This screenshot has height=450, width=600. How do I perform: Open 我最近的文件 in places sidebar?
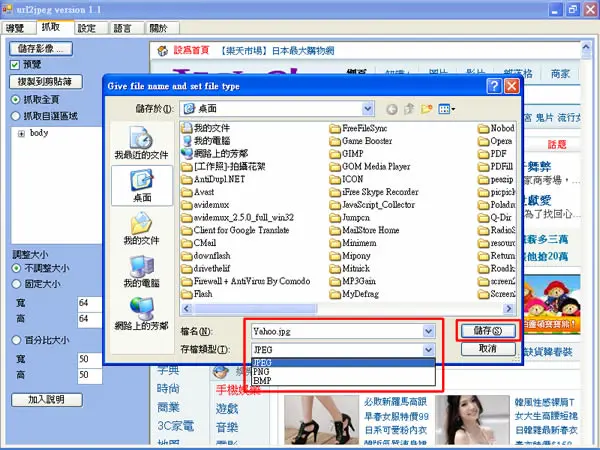click(142, 143)
